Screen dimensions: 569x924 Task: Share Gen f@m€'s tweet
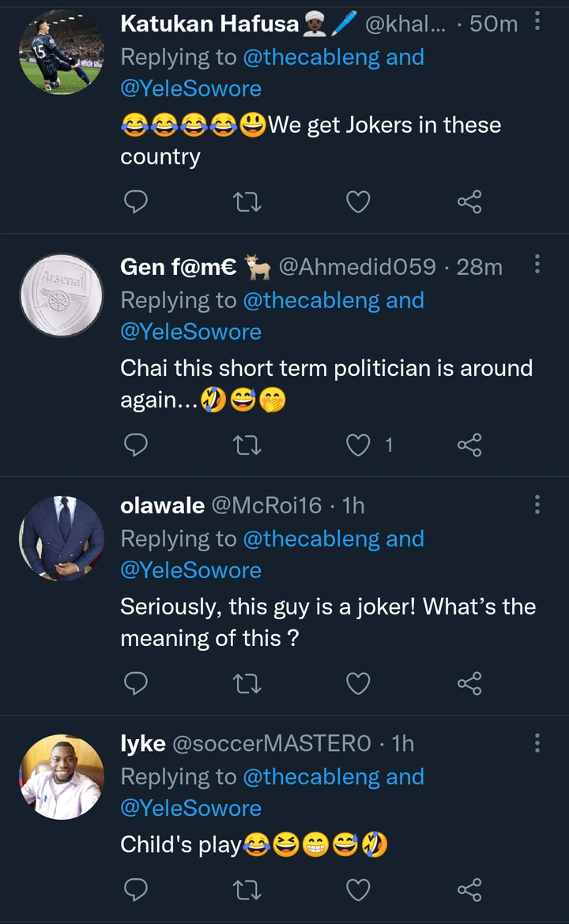[x=469, y=446]
